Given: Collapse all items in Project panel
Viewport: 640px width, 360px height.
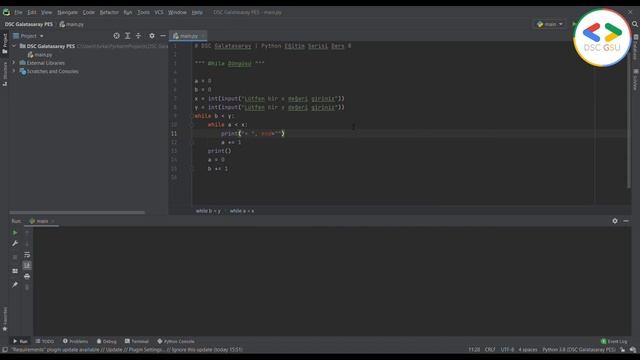Looking at the screenshot, I should 138,36.
